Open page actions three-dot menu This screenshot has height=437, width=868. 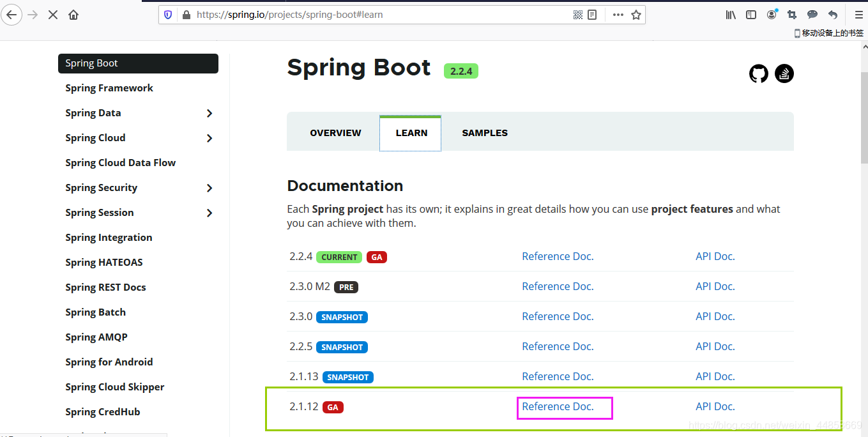coord(618,15)
